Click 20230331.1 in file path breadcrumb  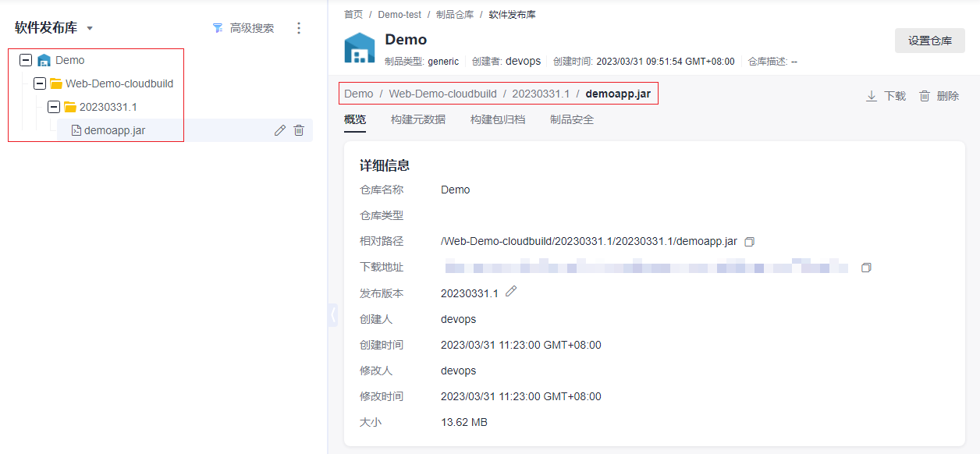pos(541,94)
